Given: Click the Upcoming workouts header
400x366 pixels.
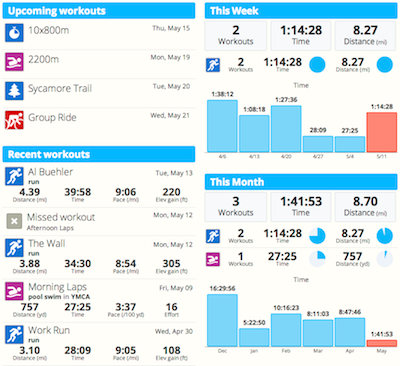Looking at the screenshot, I should 99,11.
